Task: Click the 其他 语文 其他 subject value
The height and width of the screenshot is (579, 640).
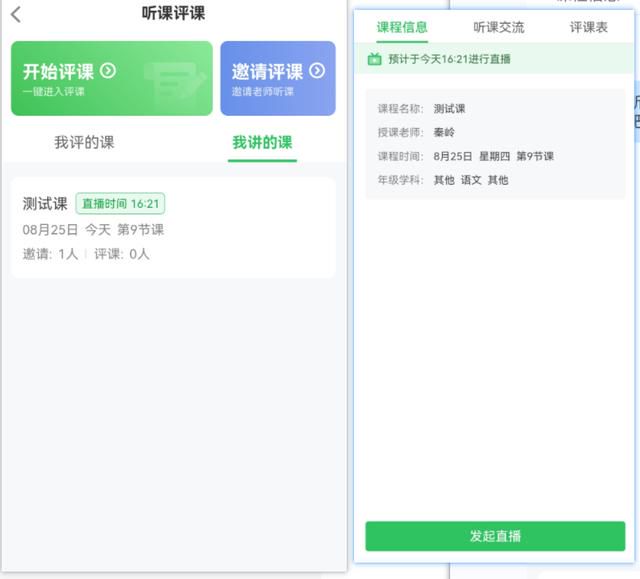Action: pos(471,180)
